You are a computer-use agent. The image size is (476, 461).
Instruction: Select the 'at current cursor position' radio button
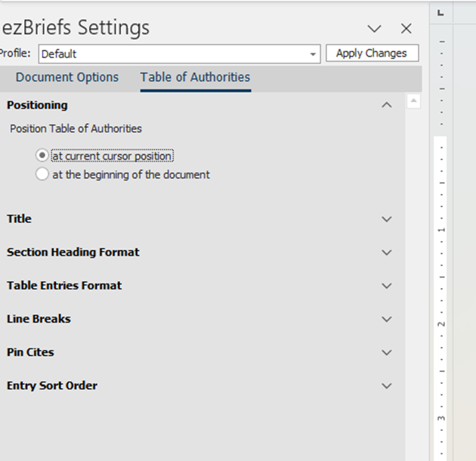42,156
